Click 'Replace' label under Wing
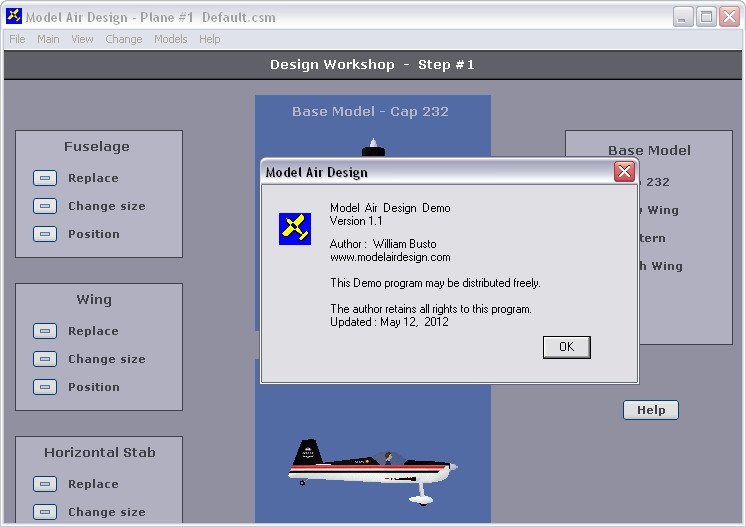Screen dimensions: 746x527 coord(93,331)
